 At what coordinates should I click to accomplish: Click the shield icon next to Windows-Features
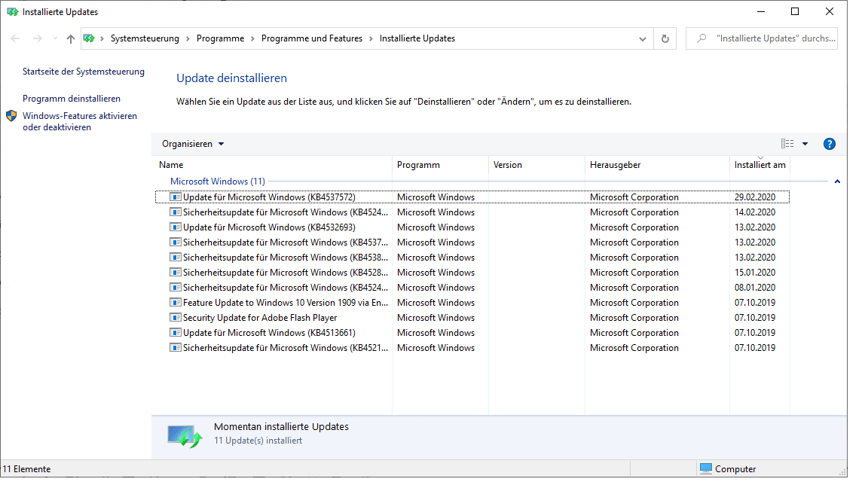click(x=11, y=116)
